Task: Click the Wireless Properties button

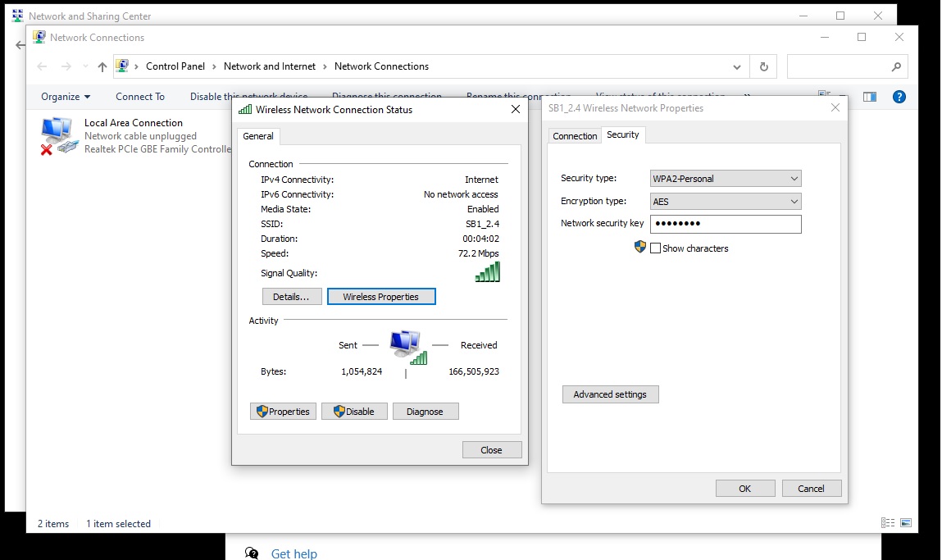Action: 381,296
